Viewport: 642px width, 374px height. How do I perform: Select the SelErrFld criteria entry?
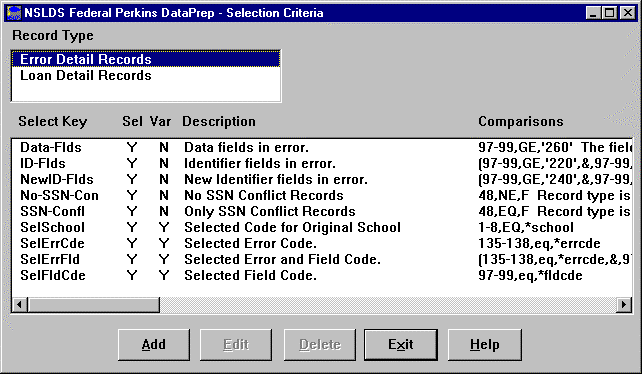(322, 259)
